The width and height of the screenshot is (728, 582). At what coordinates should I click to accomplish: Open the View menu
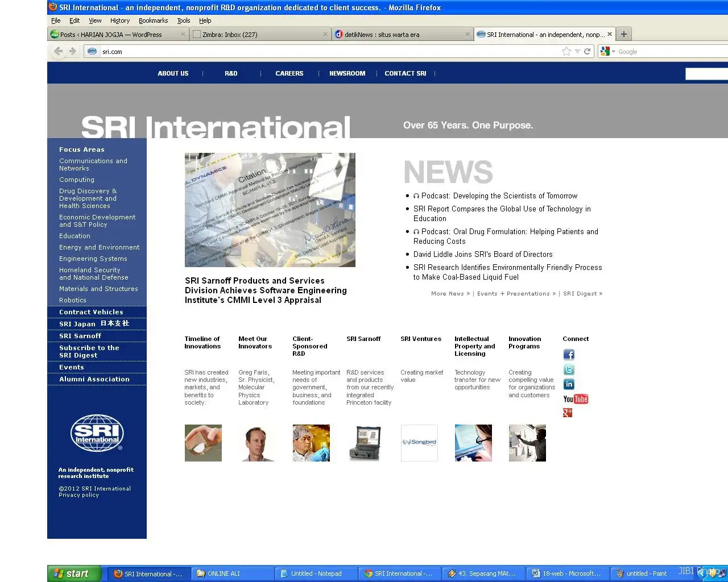pos(95,20)
